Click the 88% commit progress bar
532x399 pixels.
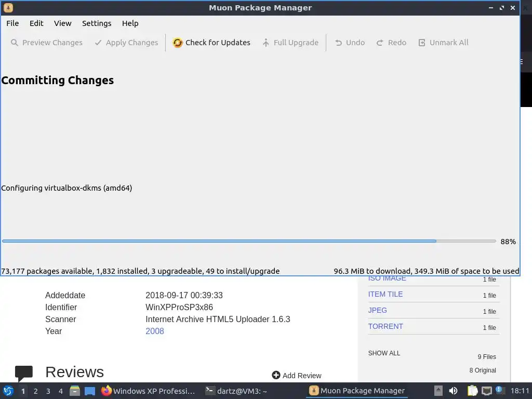249,241
